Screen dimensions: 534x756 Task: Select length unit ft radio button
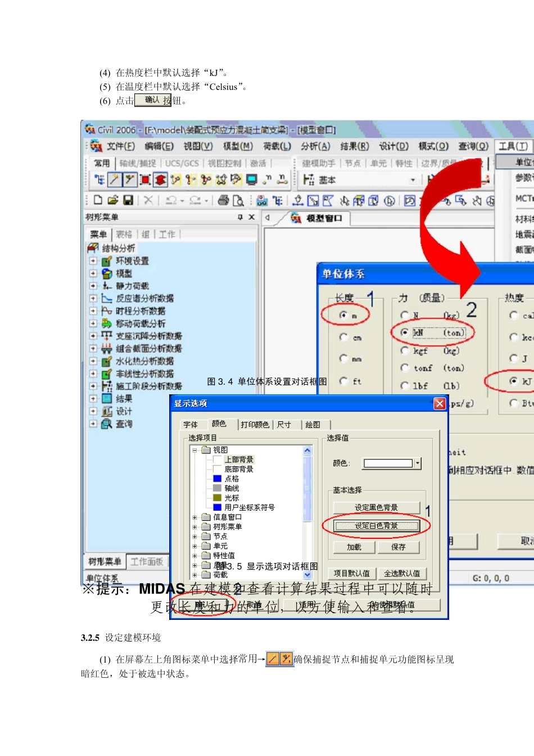tap(343, 381)
